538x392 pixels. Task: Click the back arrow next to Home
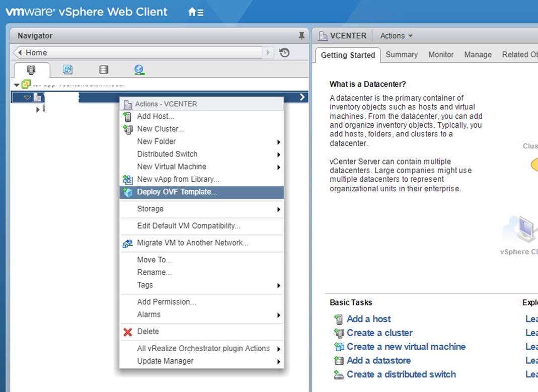tap(20, 52)
